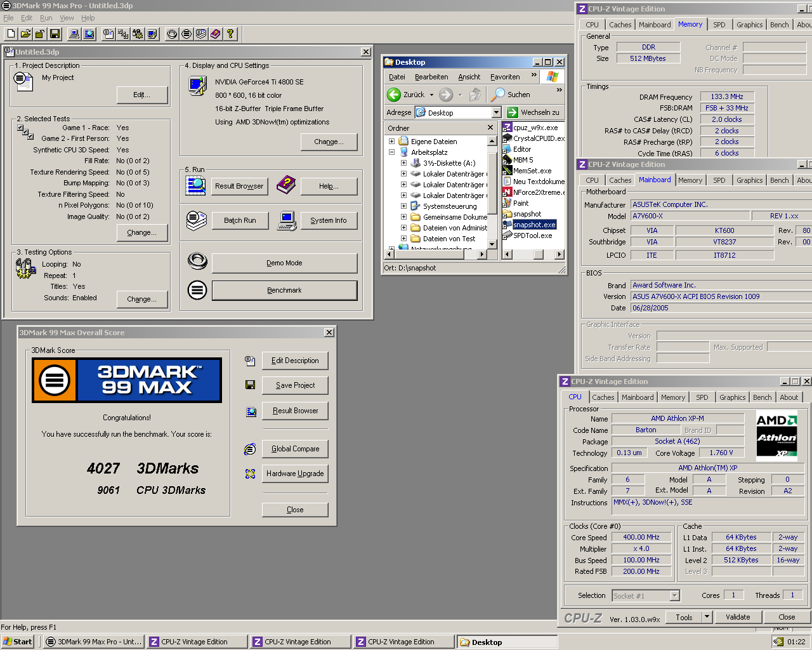Select the CrystalCPUID.exe file icon
Screen dimensions: 812x650
507,138
